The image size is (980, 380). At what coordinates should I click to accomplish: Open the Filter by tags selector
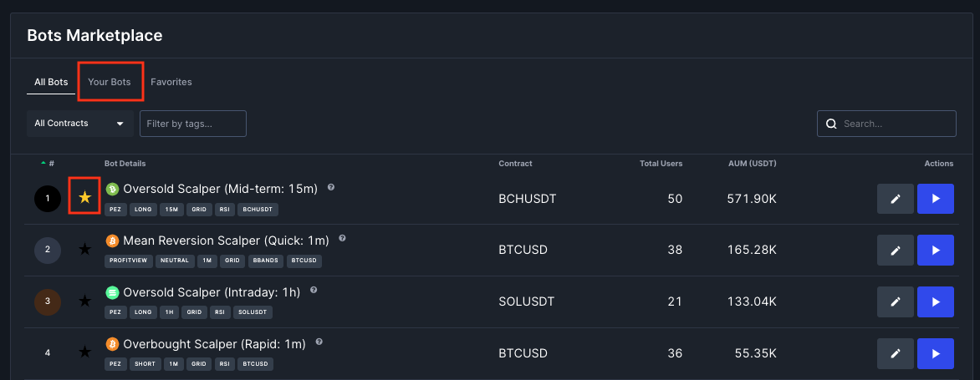click(192, 124)
